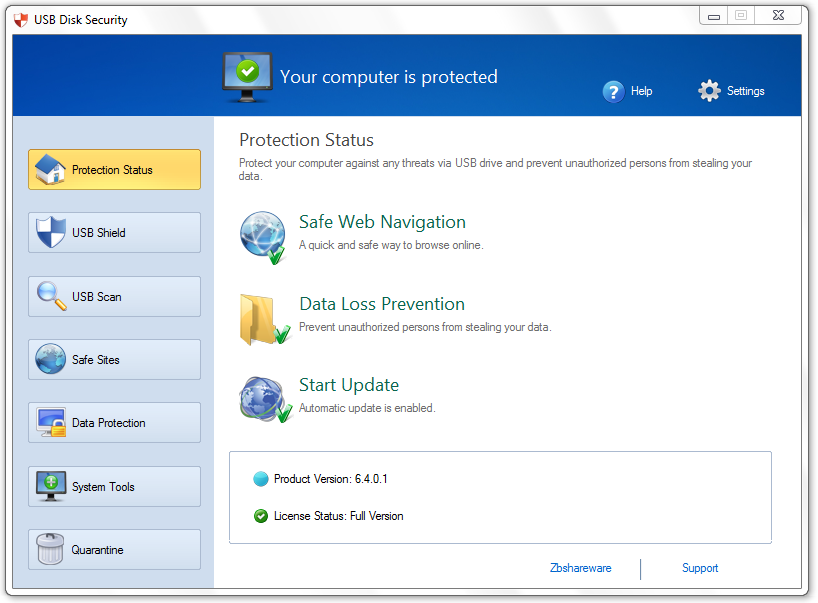Click the Safe Sites globe icon
This screenshot has width=818, height=603.
51,359
